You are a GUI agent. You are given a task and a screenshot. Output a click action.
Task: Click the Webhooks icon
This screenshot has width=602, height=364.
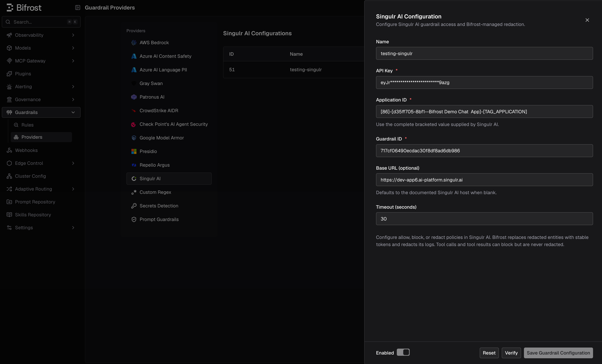9,150
